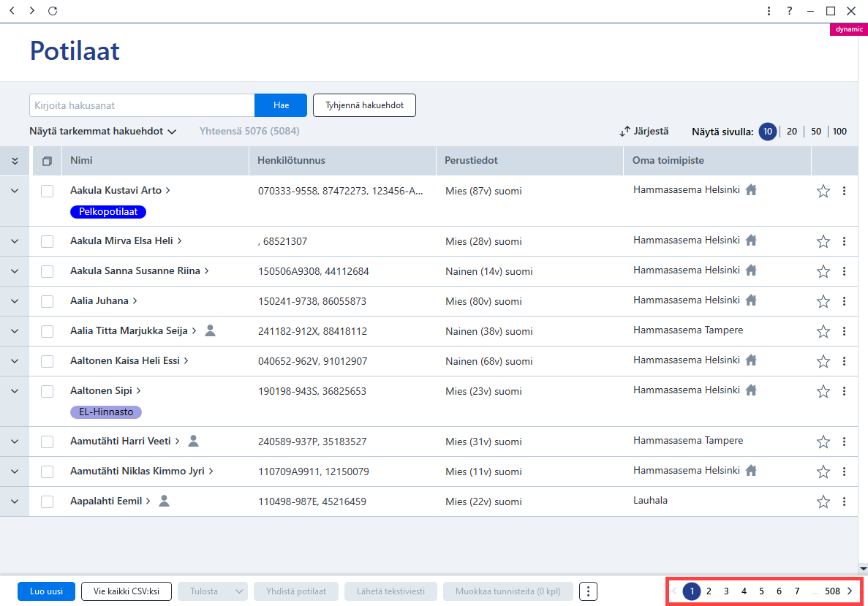Screen dimensions: 868x606
Task: Click the Henkilötunnus column header
Action: [343, 161]
